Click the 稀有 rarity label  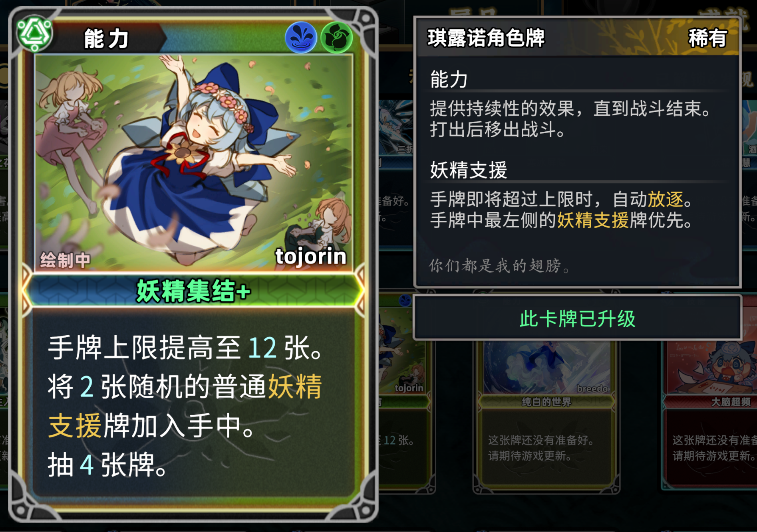point(707,38)
